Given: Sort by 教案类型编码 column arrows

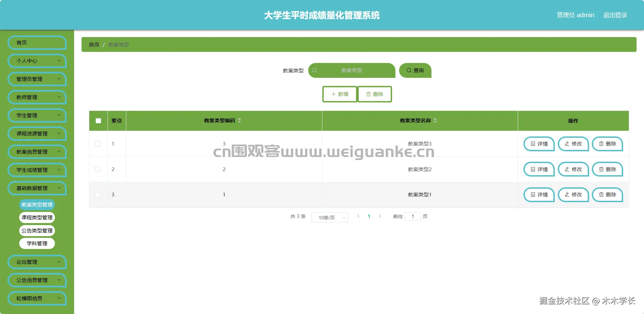Looking at the screenshot, I should 239,120.
